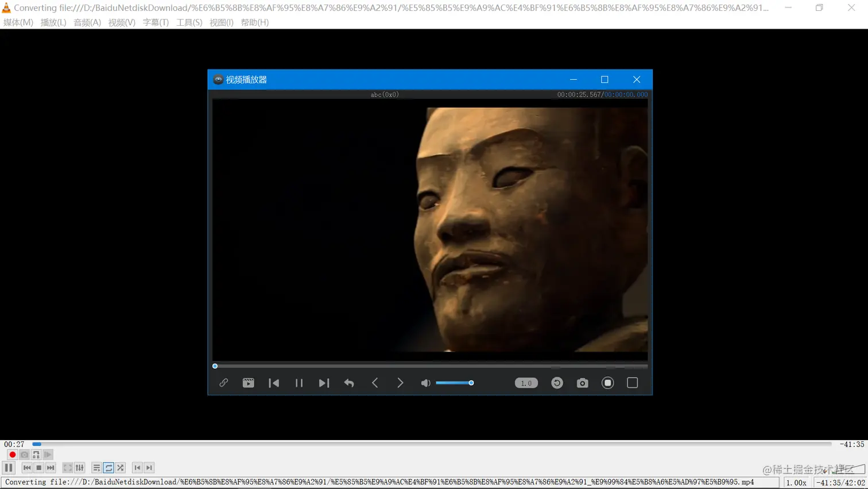Click the VLC main seek bar
The height and width of the screenshot is (489, 868).
coord(431,444)
